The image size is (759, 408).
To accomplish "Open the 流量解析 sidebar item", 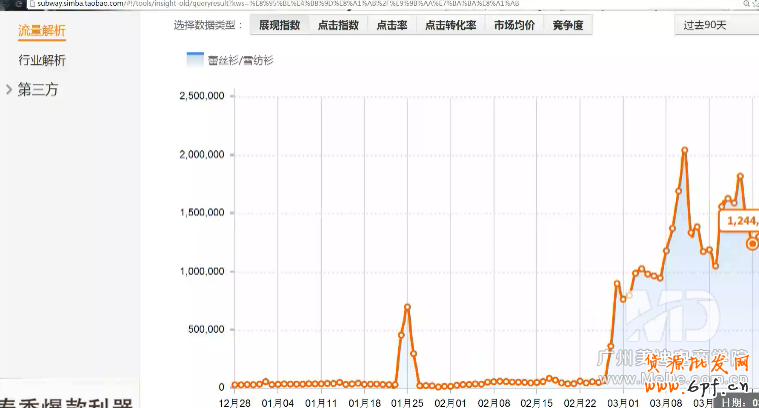I will 42,31.
